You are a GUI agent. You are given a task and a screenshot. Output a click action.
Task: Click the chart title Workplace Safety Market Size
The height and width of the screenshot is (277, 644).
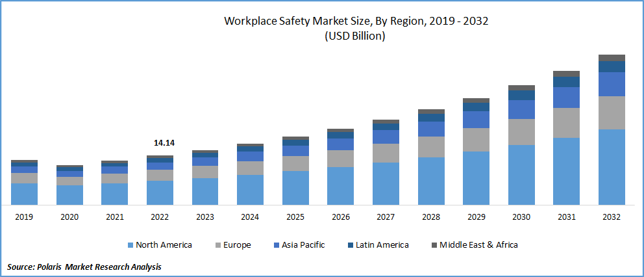click(355, 21)
